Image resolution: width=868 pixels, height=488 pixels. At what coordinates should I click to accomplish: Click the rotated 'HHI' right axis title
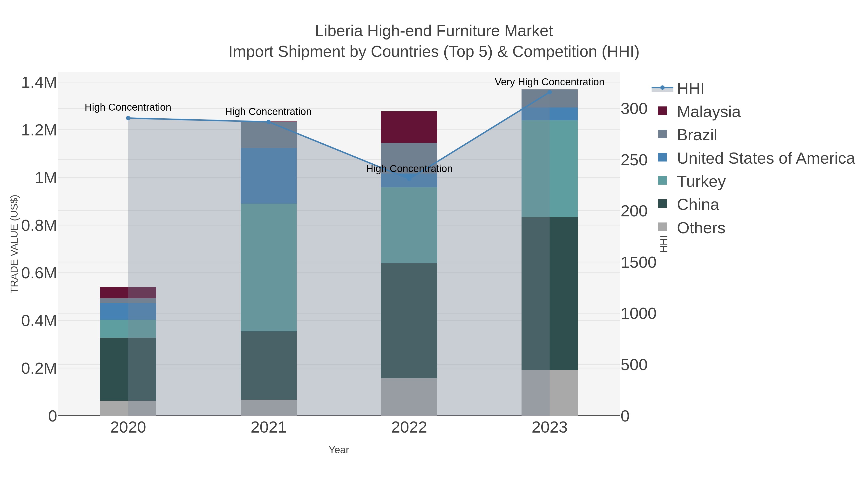coord(664,244)
